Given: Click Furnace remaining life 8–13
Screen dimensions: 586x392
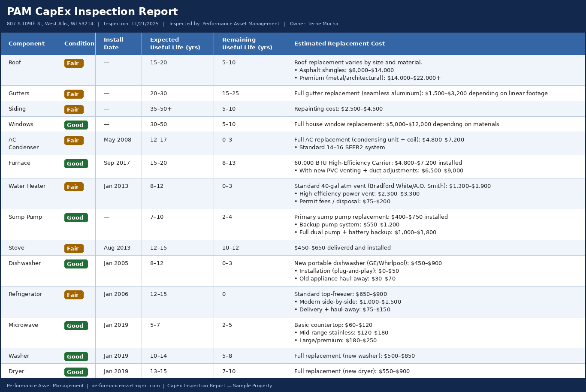Looking at the screenshot, I should click(x=229, y=163).
